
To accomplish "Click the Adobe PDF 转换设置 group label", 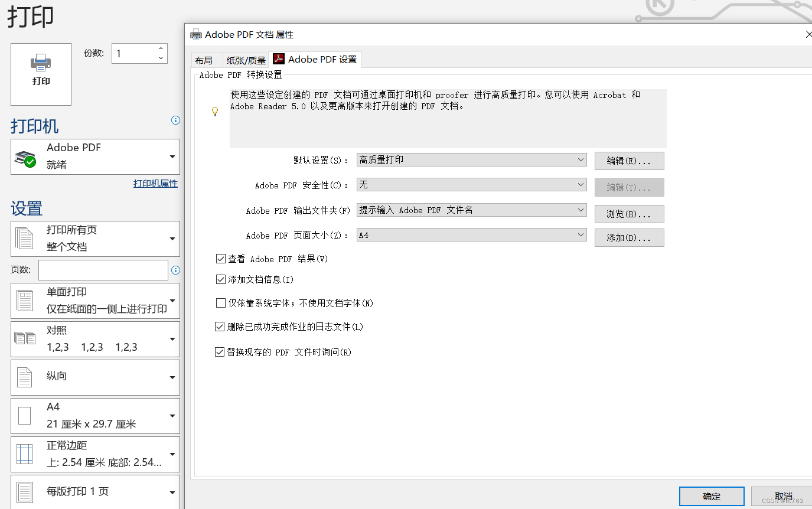I will [x=241, y=75].
